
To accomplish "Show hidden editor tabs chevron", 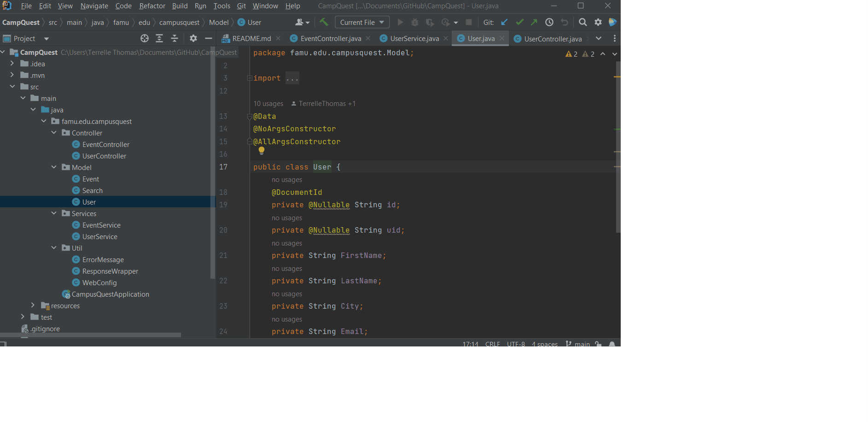I will pyautogui.click(x=599, y=38).
